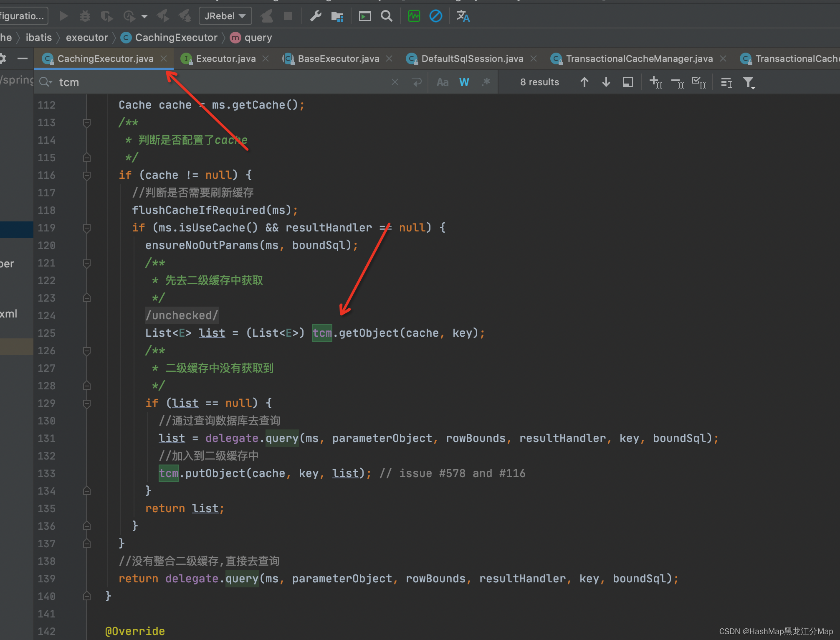This screenshot has width=840, height=640.
Task: Open search history magnifier dropdown
Action: pyautogui.click(x=46, y=82)
